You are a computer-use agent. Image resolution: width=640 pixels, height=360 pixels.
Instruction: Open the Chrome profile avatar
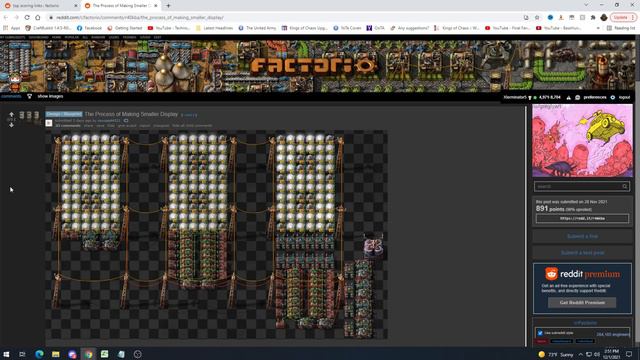click(x=604, y=18)
